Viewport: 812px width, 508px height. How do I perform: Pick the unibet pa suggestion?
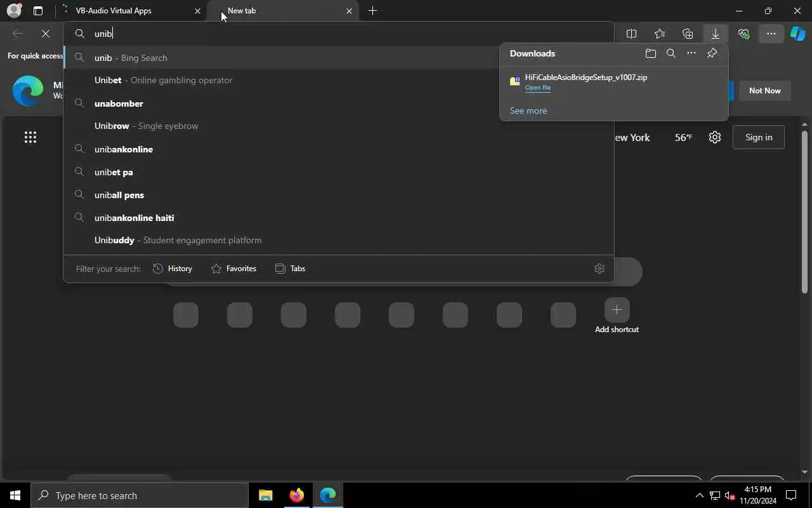point(339,172)
